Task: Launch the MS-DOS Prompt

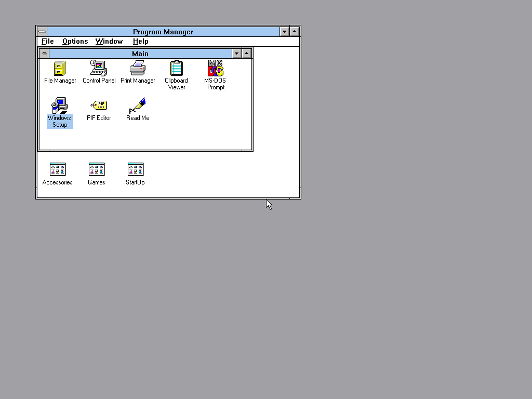Action: tap(216, 68)
